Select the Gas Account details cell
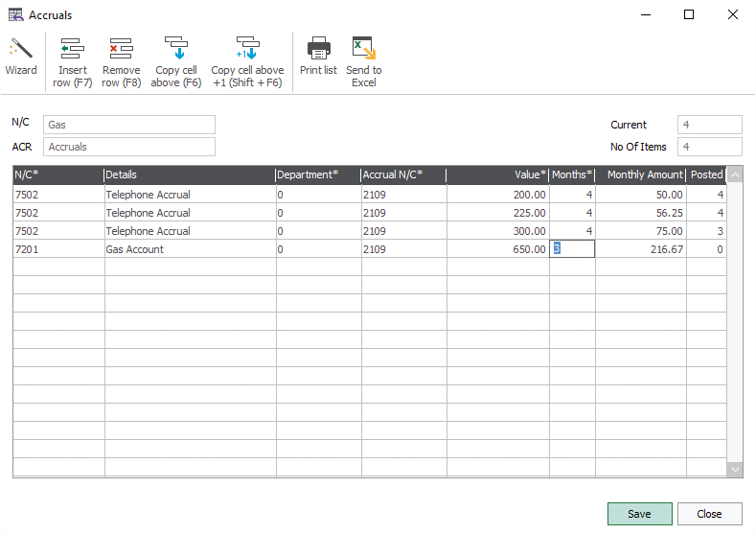Viewport: 756px width, 534px height. tap(191, 249)
